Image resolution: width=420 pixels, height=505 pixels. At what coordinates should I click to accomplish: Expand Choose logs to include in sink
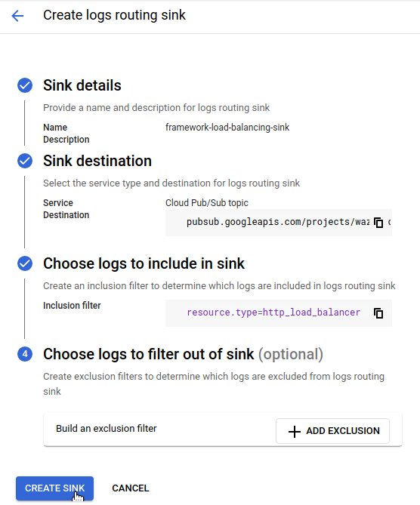(x=144, y=263)
